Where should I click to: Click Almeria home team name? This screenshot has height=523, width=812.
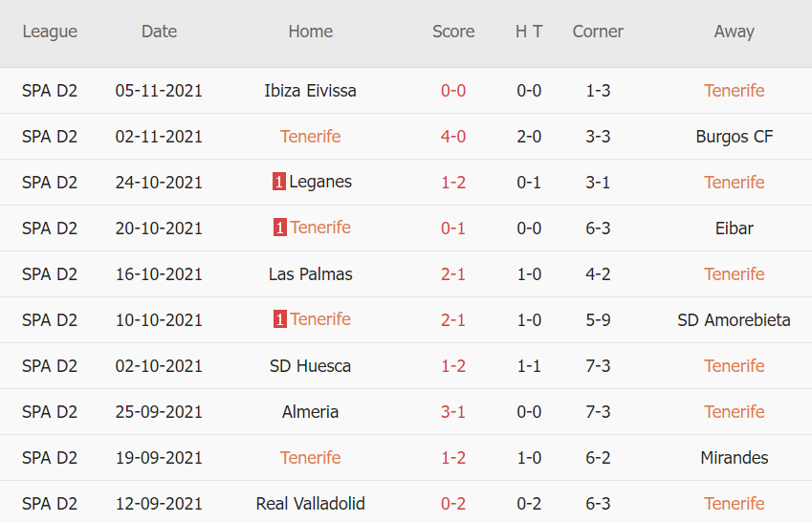tap(310, 412)
